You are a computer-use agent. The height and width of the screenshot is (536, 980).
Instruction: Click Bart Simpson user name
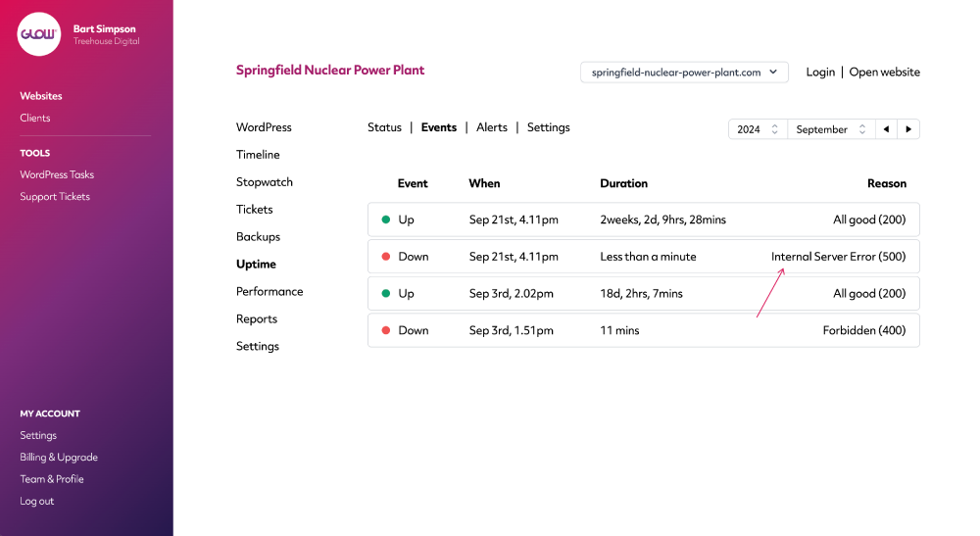coord(105,28)
